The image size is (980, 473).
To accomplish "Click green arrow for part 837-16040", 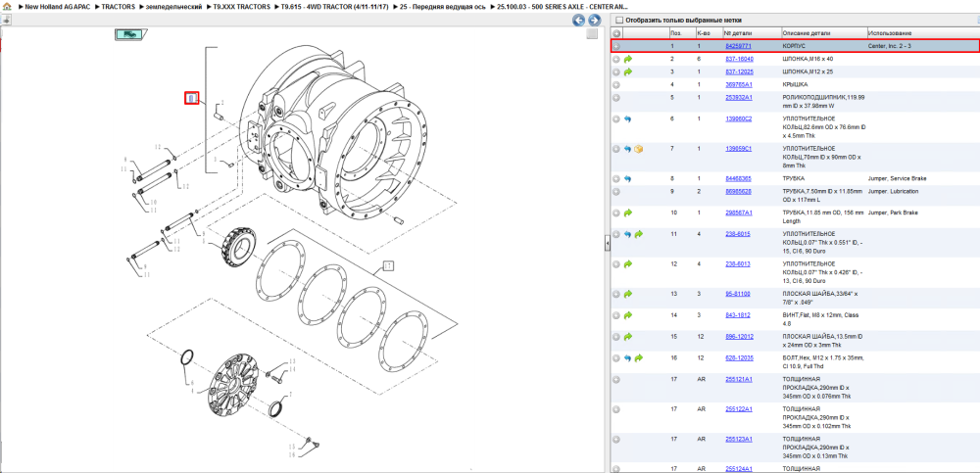I will pyautogui.click(x=628, y=59).
